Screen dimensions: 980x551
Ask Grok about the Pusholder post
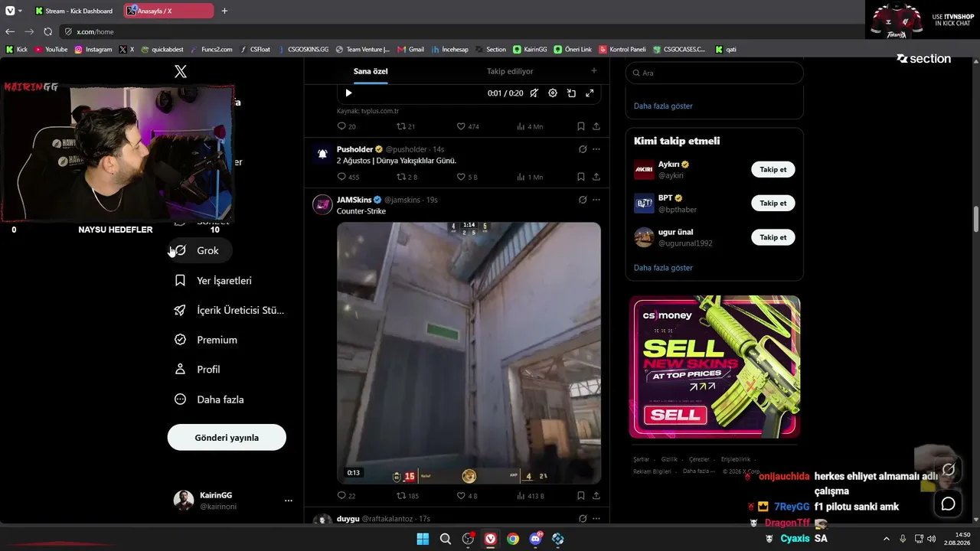coord(583,149)
